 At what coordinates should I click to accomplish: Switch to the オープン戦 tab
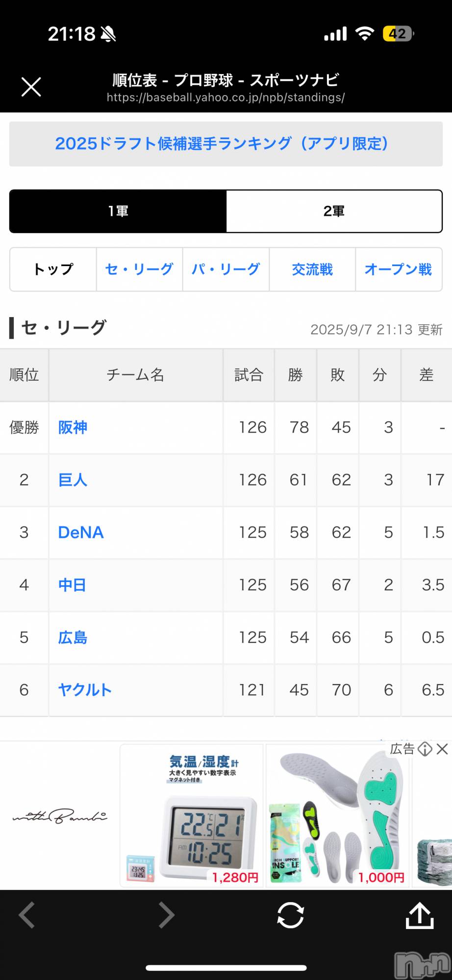tap(398, 269)
